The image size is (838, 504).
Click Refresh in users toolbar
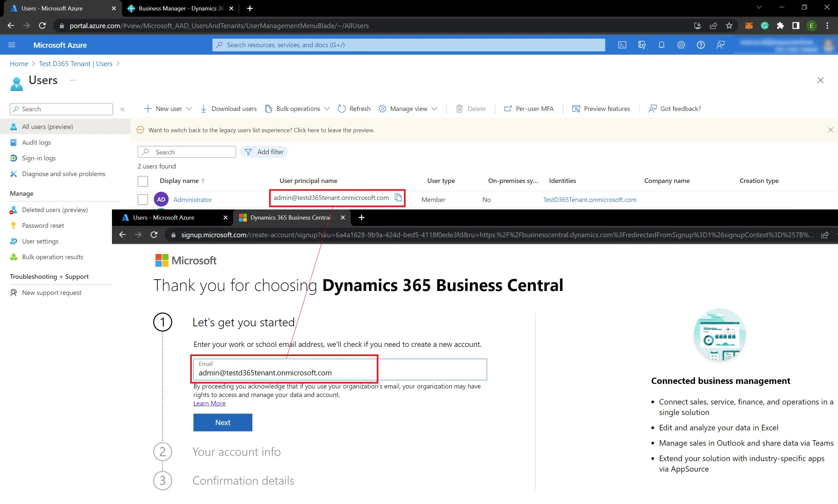(354, 109)
